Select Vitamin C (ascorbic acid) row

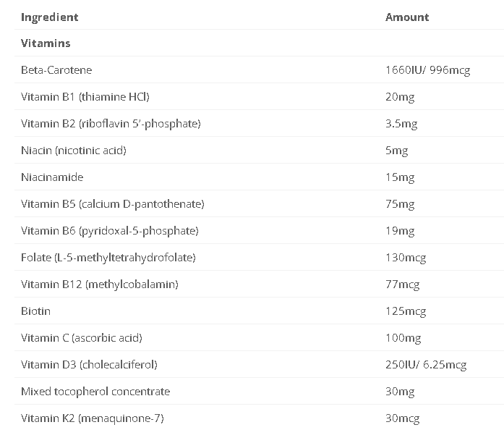click(x=81, y=338)
